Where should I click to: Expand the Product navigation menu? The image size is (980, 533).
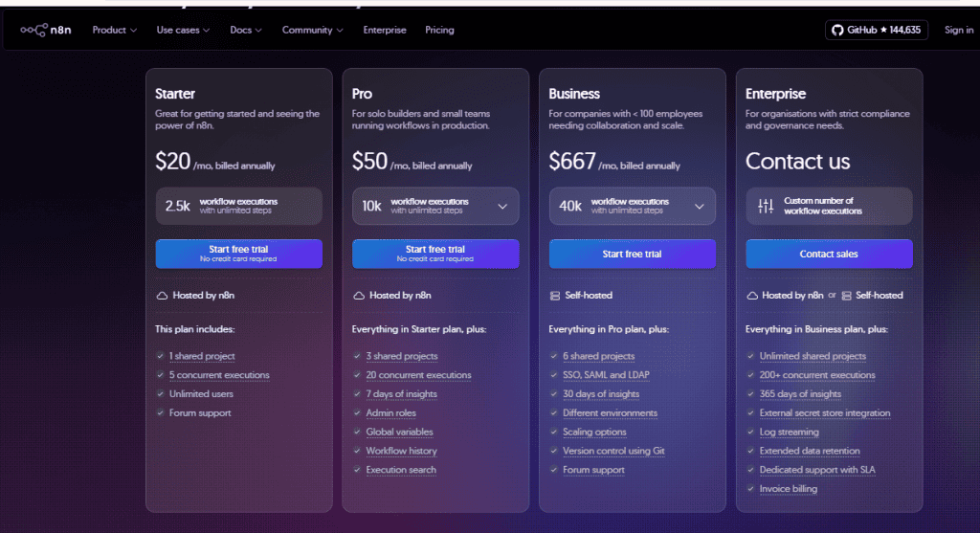coord(115,31)
